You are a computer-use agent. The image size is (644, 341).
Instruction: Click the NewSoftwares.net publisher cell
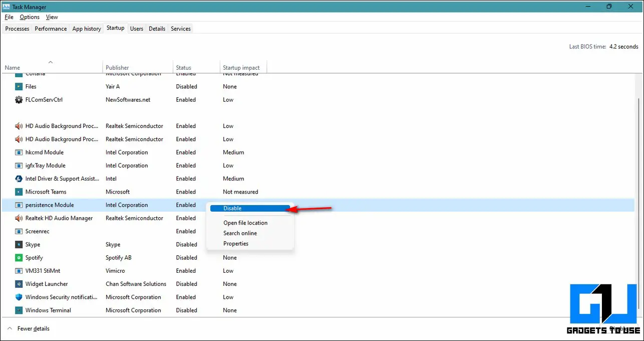128,100
